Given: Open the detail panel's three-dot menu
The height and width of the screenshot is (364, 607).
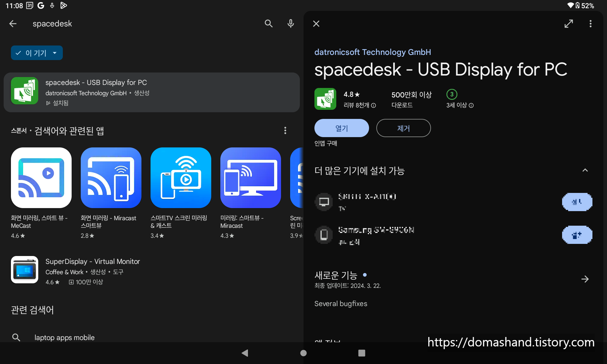Looking at the screenshot, I should [x=590, y=24].
